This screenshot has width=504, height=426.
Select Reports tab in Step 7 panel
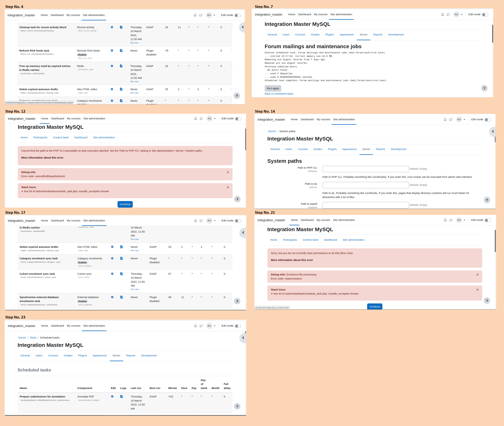coord(378,35)
